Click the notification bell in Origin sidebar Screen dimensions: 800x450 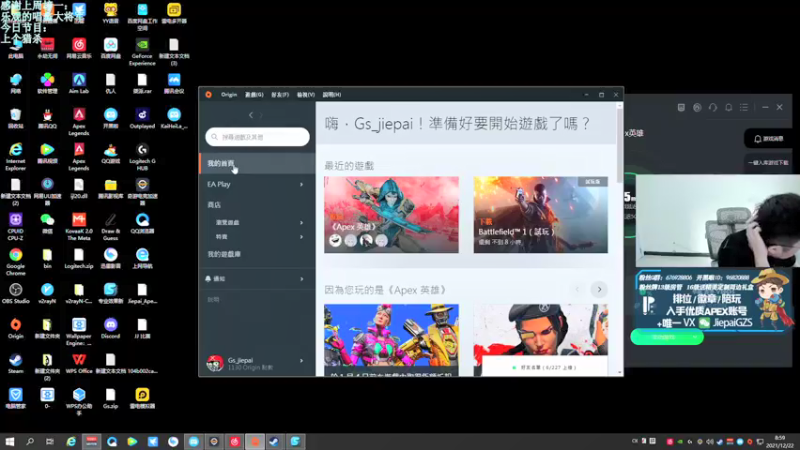[208, 279]
